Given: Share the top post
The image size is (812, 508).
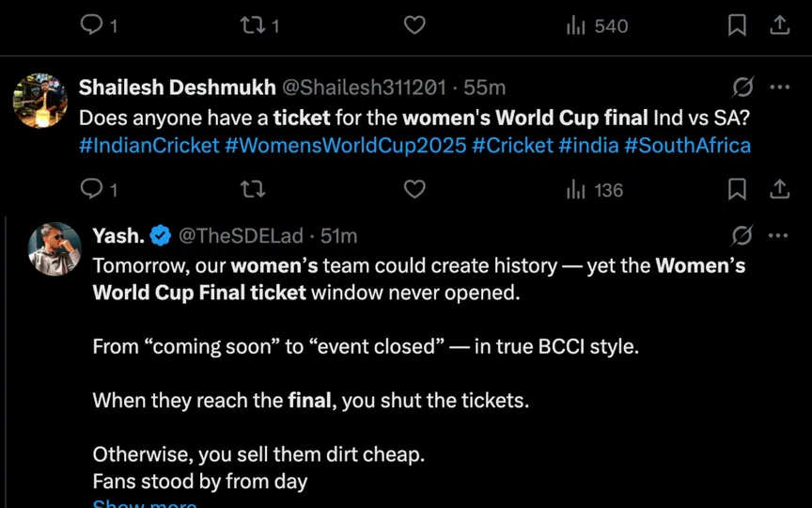Looking at the screenshot, I should coord(779,25).
